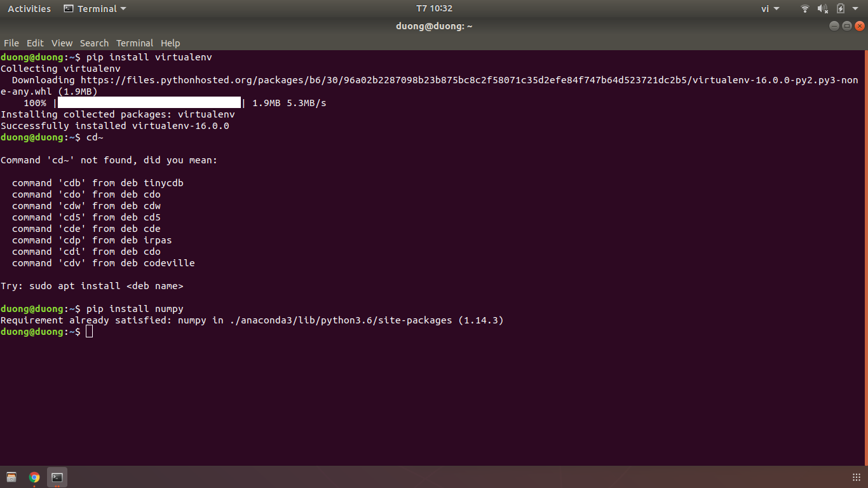This screenshot has height=488, width=868.
Task: Open the Edit menu
Action: pos(35,43)
